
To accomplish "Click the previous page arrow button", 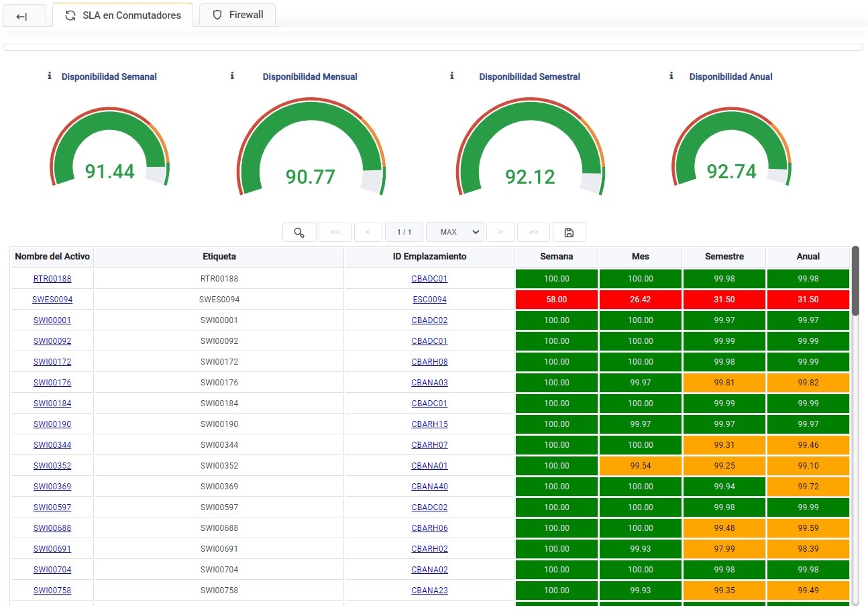I will click(x=368, y=232).
